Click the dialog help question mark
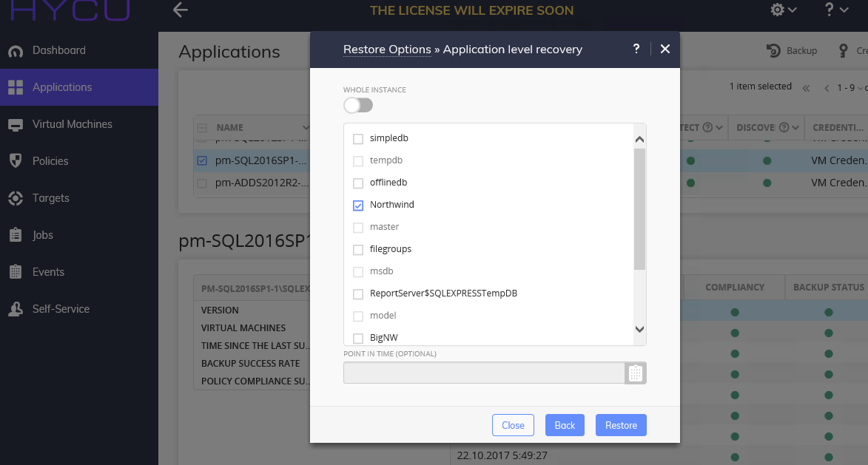This screenshot has width=868, height=465. click(x=636, y=49)
